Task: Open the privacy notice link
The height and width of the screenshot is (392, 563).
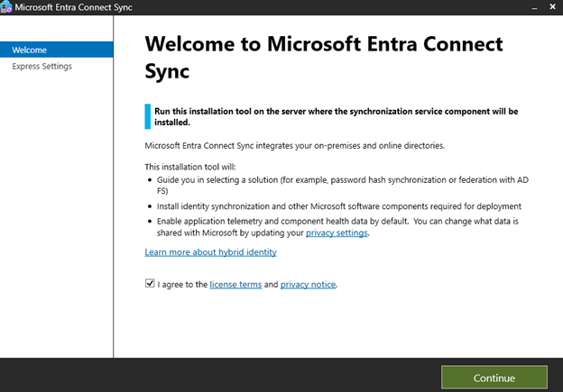Action: 308,285
